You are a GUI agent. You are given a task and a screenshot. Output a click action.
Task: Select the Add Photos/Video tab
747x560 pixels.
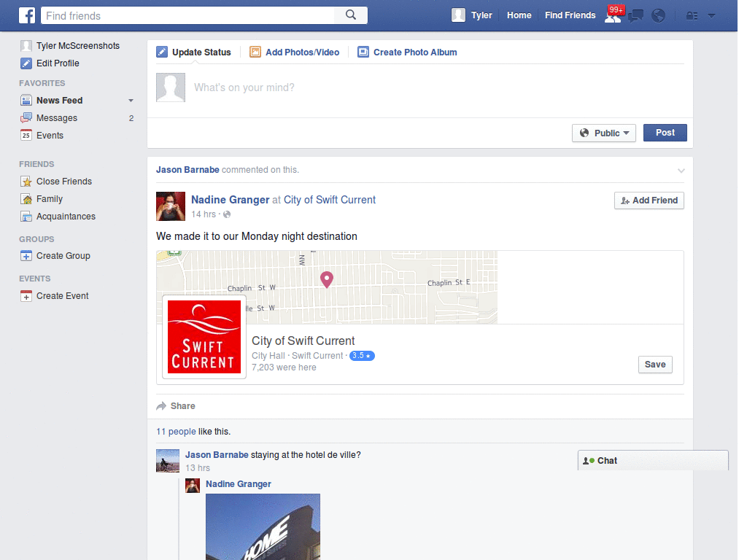[295, 52]
